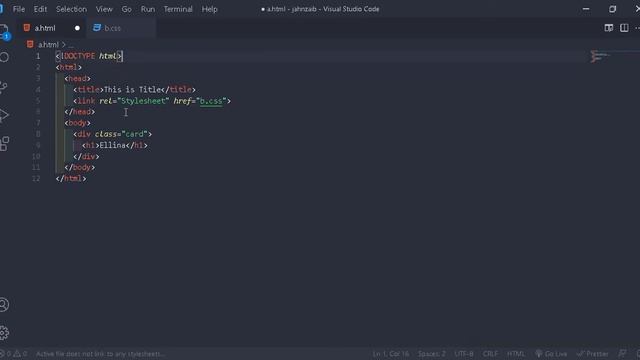Screen dimensions: 640x360
Task: Click the text 'This is Title'
Action: 132,89
